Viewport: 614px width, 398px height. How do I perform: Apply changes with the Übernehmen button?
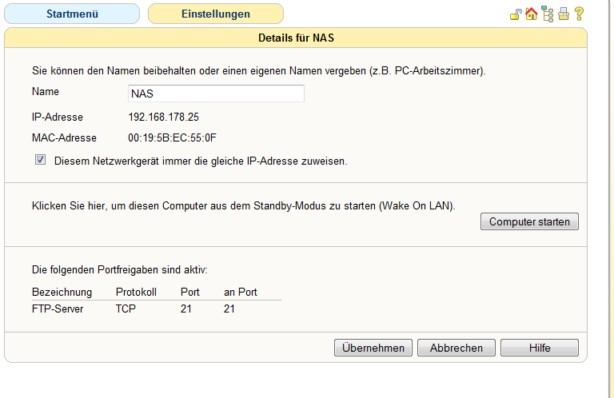click(x=373, y=348)
